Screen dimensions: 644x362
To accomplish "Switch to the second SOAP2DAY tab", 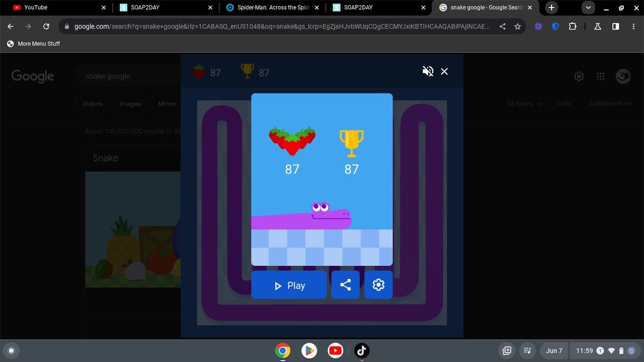I will pos(378,8).
